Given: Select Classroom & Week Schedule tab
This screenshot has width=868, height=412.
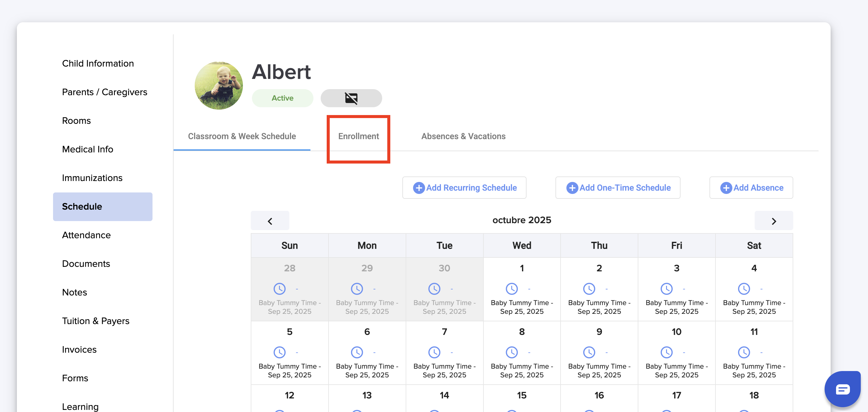Looking at the screenshot, I should [x=242, y=136].
